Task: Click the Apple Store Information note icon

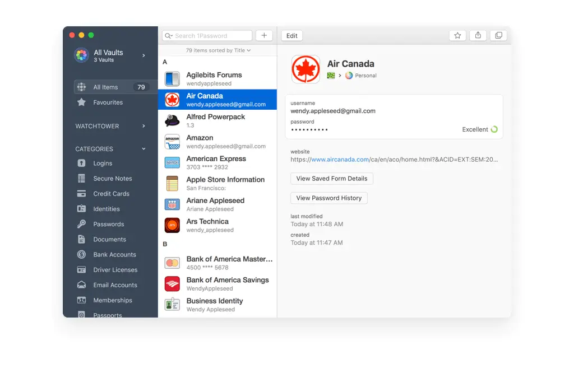Action: (x=172, y=184)
